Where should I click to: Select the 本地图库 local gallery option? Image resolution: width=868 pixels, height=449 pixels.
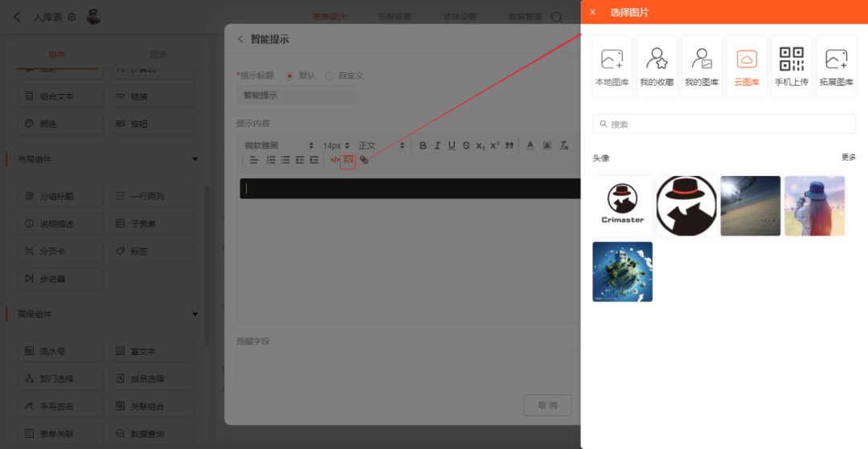[x=612, y=67]
